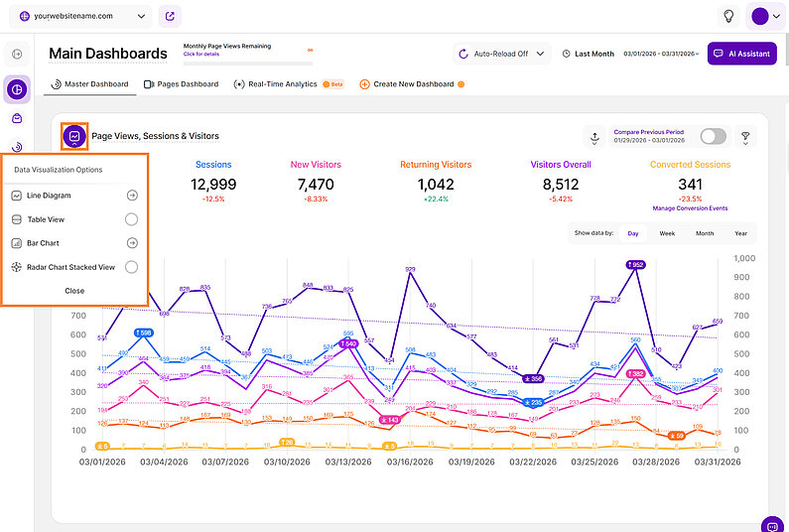Viewport: 789px width, 532px height.
Task: Expand the sidebar with the arrow icon
Action: click(17, 54)
